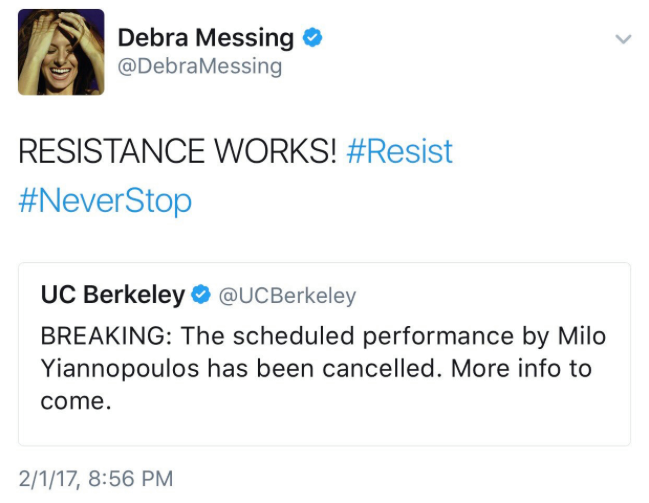Open the @UCBerkeley handle
Screen dimensions: 649x503
(286, 296)
